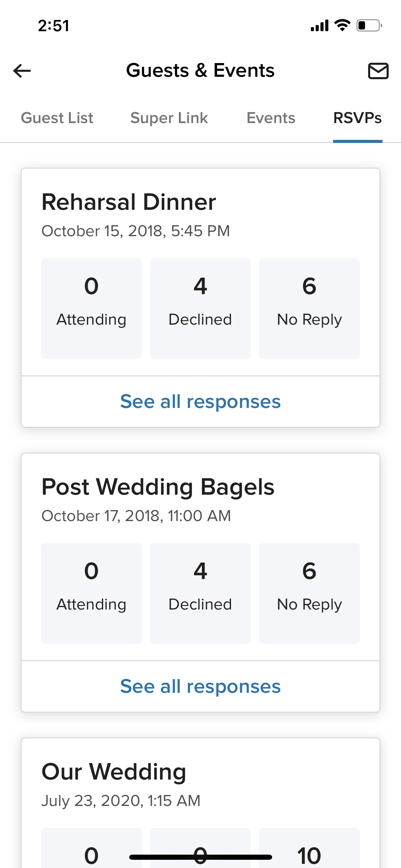Select the RSVPs tab

click(x=357, y=118)
